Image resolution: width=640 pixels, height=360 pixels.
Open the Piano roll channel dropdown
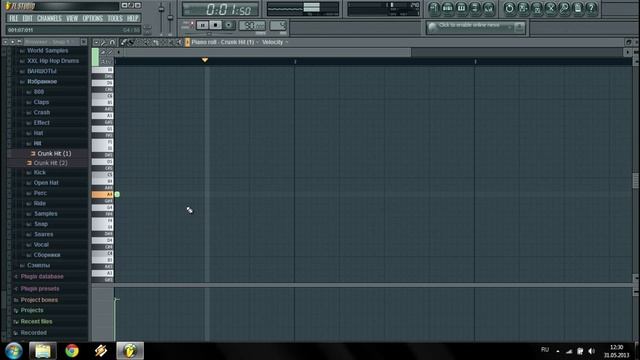pyautogui.click(x=225, y=42)
